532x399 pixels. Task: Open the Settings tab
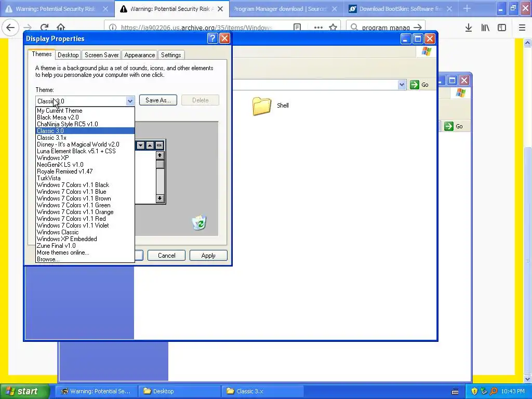171,55
